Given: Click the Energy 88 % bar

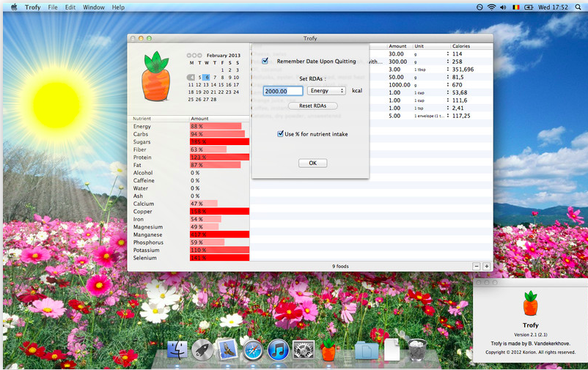Looking at the screenshot, I should pos(216,126).
